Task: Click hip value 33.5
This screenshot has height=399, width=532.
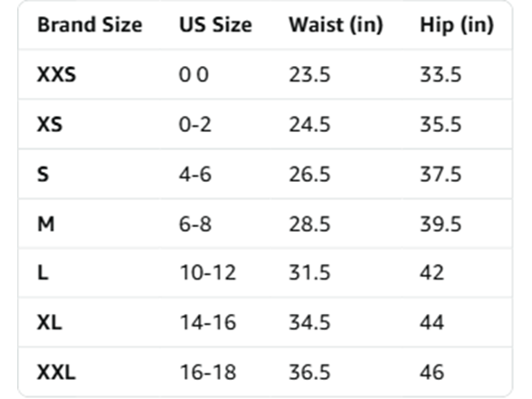Action: click(x=441, y=74)
